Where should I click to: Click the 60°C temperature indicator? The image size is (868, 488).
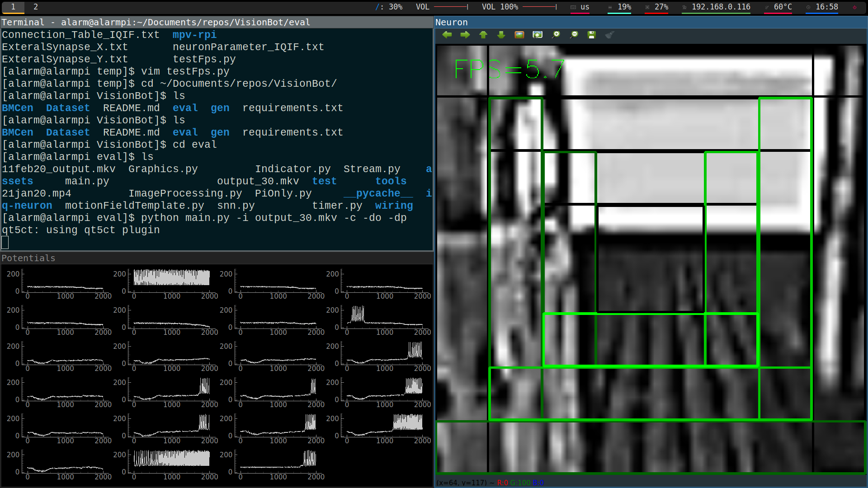pos(778,7)
